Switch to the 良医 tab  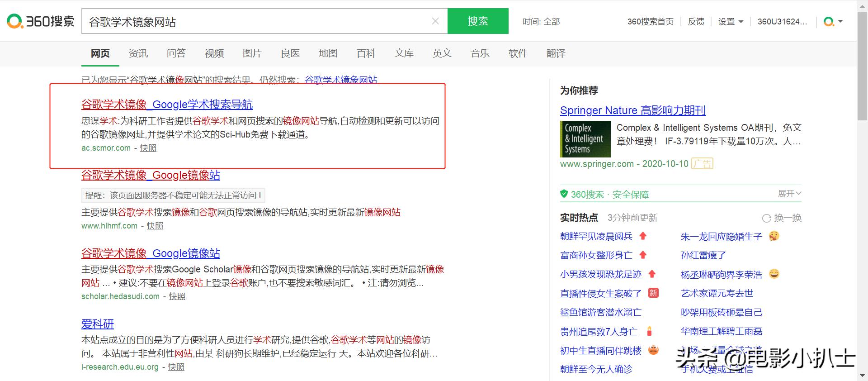point(290,53)
